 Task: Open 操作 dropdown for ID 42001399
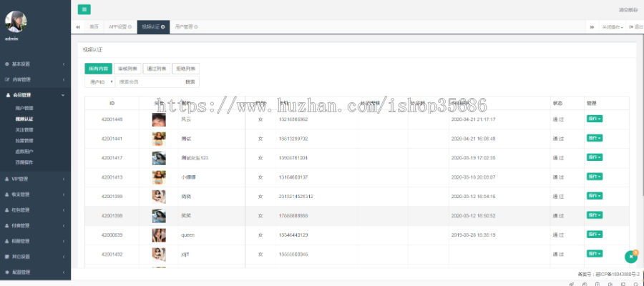(x=595, y=196)
